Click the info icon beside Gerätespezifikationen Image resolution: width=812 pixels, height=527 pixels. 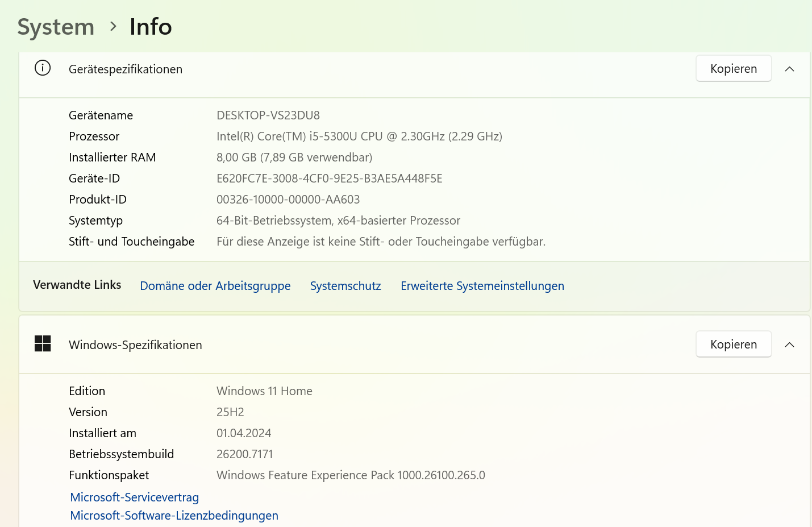point(43,68)
